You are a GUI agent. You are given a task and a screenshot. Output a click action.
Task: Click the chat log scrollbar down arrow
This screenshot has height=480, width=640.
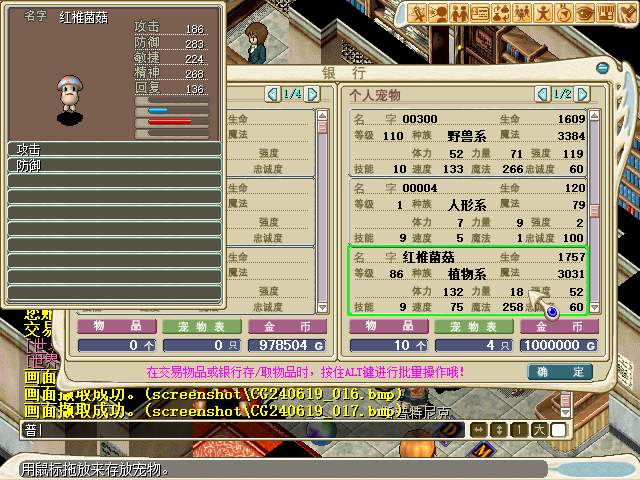[x=565, y=413]
